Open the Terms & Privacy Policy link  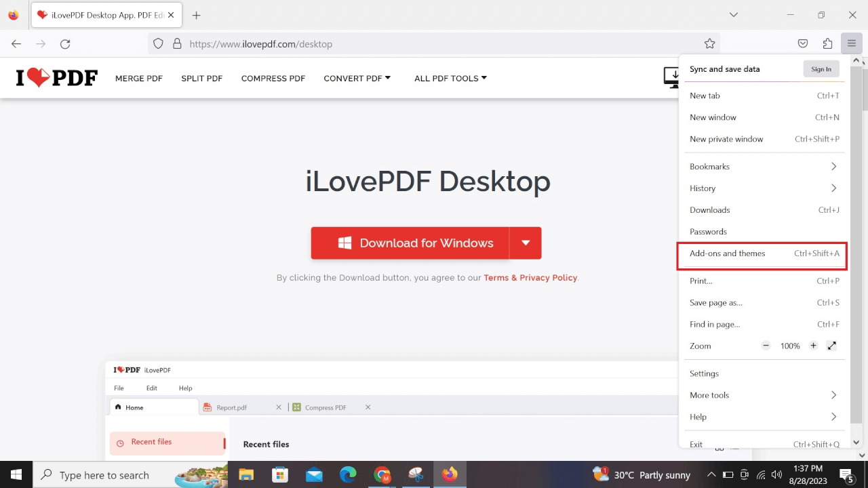click(530, 278)
